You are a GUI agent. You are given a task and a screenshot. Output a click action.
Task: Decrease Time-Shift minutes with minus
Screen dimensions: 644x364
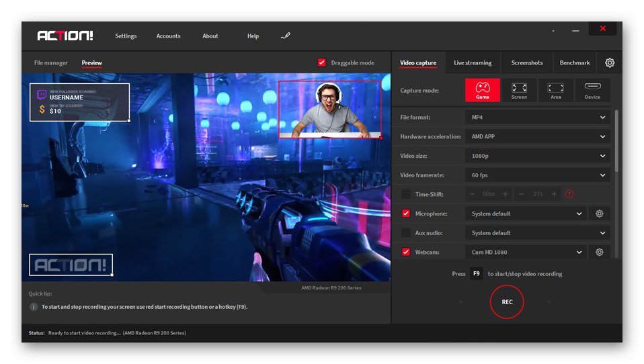pyautogui.click(x=473, y=194)
